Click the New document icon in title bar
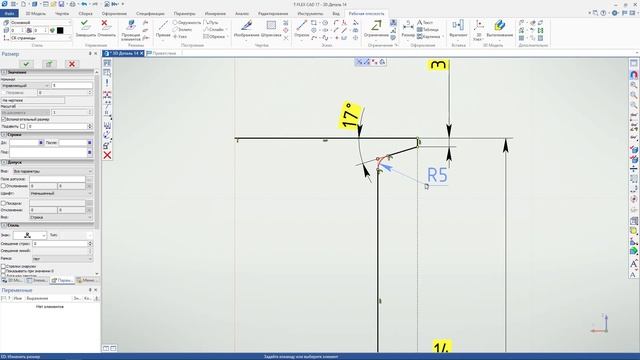The image size is (640, 360). (23, 4)
